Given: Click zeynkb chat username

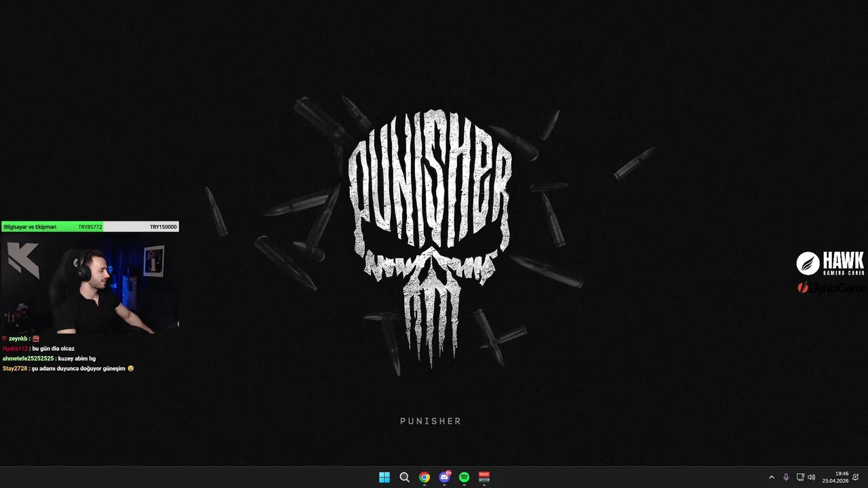Looking at the screenshot, I should (x=18, y=338).
